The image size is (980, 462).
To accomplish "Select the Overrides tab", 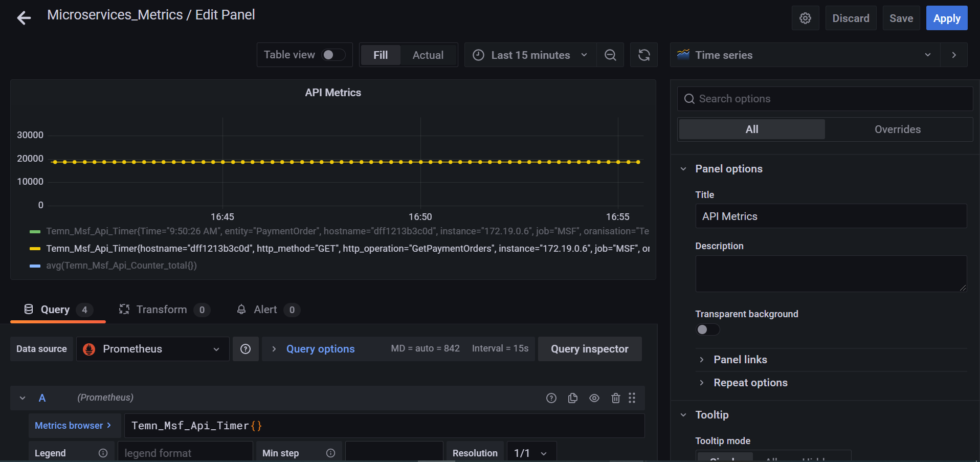I will coord(897,129).
